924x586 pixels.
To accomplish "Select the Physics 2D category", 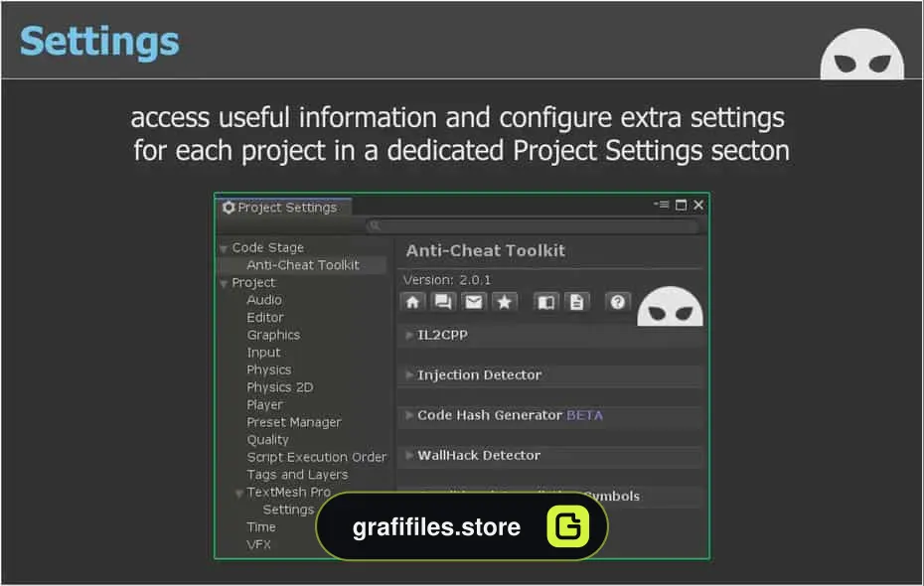I will (x=280, y=387).
